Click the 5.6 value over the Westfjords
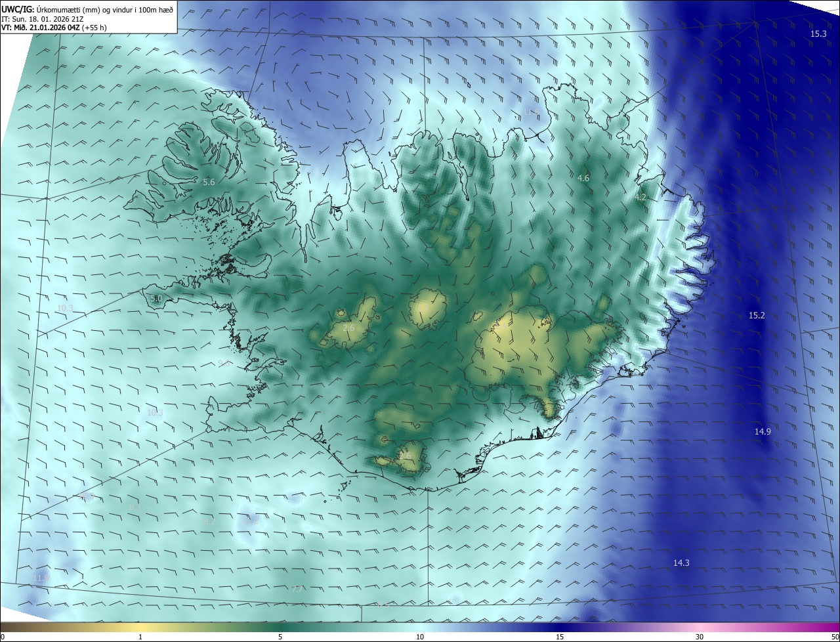Viewport: 840px width, 642px height. [x=209, y=182]
